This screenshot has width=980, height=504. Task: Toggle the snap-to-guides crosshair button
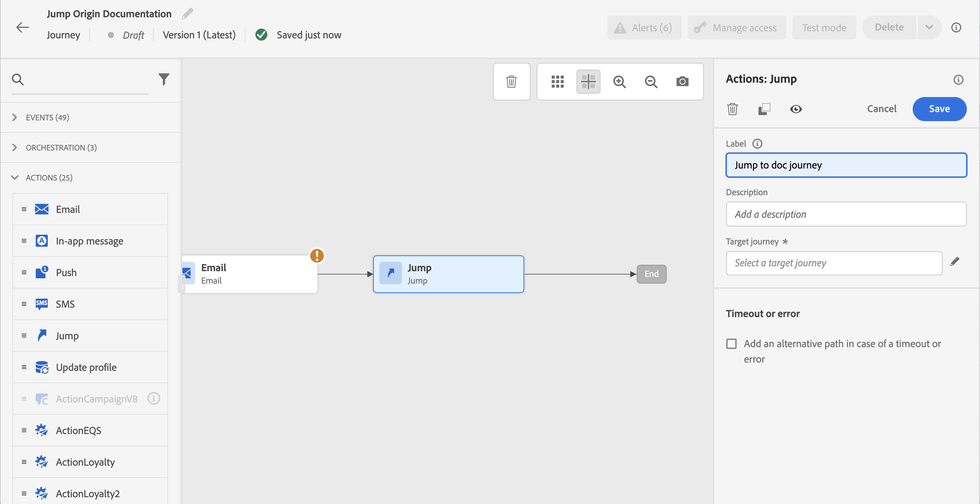pos(588,81)
